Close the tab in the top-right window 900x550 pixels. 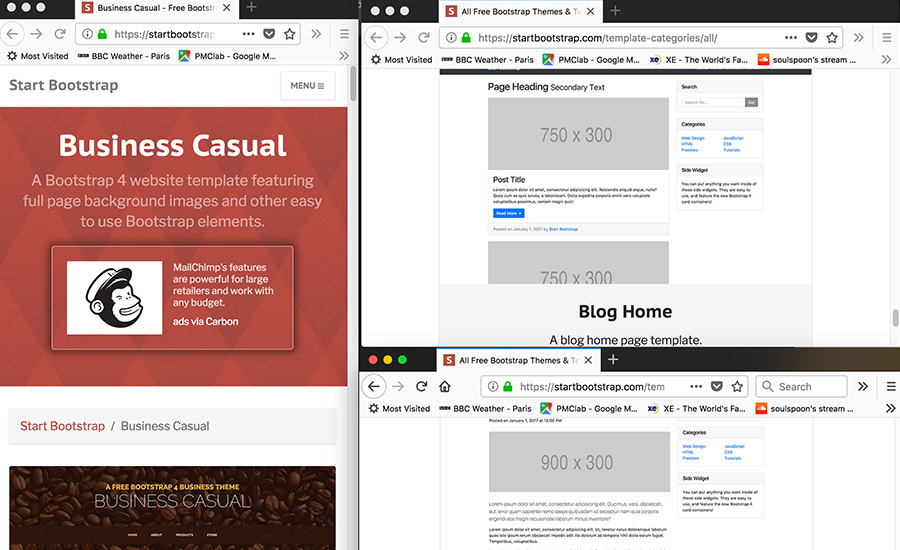click(591, 11)
